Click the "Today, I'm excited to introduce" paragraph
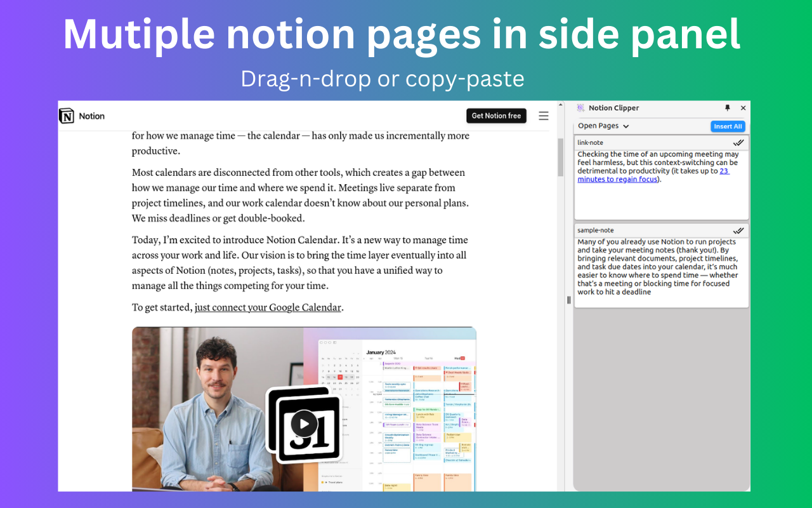The height and width of the screenshot is (508, 812). (300, 263)
